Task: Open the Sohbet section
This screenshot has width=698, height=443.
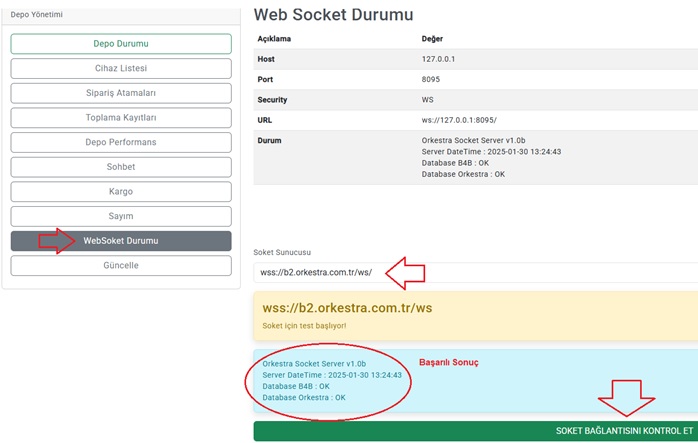Action: (121, 167)
